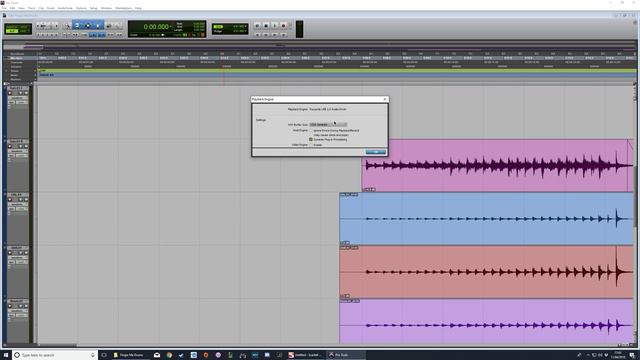Image resolution: width=640 pixels, height=360 pixels.
Task: Open the Setup menu
Action: pos(93,8)
